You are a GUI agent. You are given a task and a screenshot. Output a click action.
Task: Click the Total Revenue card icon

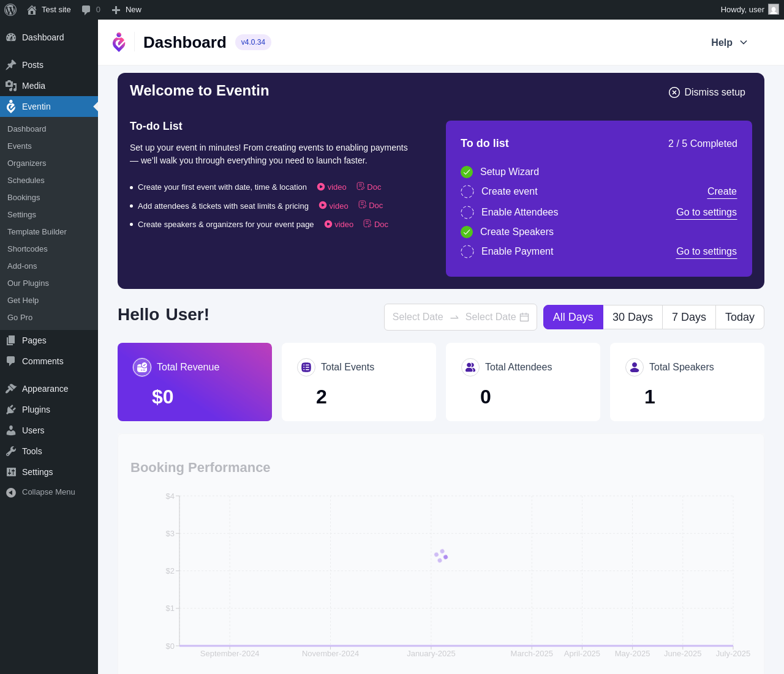coord(142,367)
